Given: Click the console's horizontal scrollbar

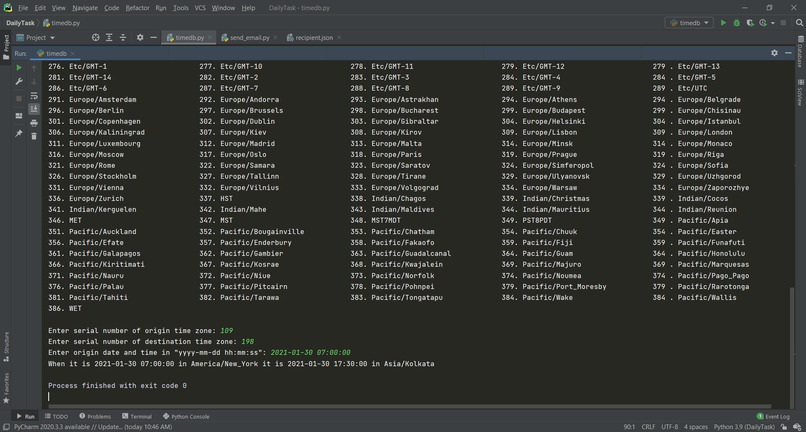Looking at the screenshot, I should point(409,406).
